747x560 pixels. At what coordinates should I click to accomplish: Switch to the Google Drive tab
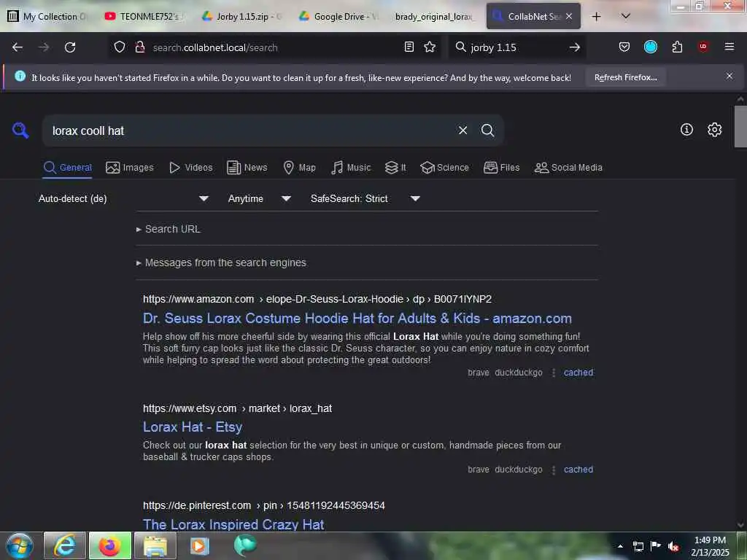pos(339,16)
